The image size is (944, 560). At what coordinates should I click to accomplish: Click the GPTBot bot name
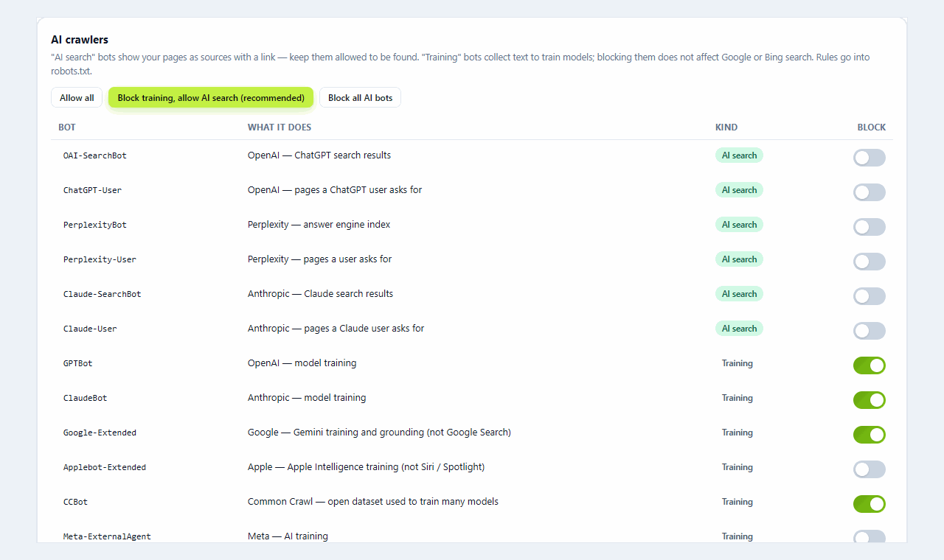pos(78,363)
